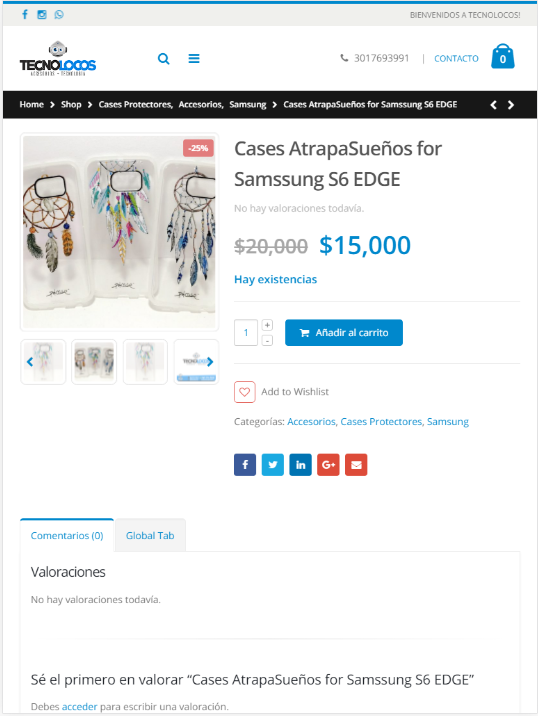Toggle the wishlist heart icon
Viewport: 538px width, 716px height.
tap(245, 392)
